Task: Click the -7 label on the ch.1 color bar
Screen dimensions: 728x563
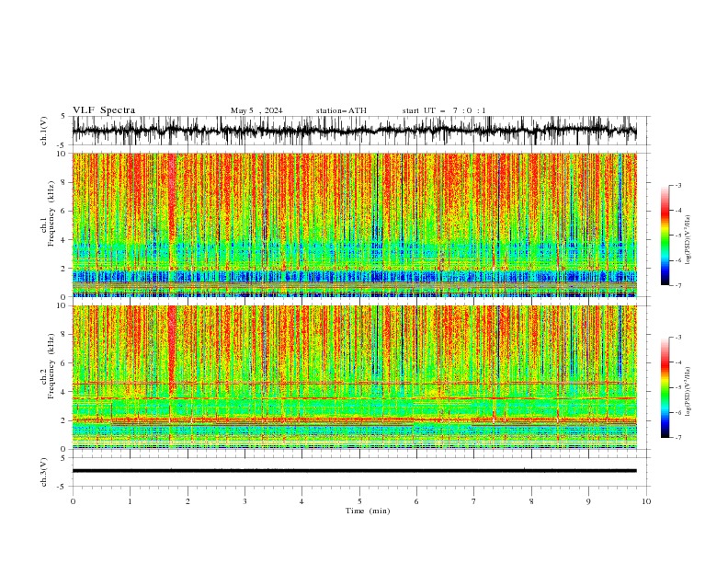Action: point(678,286)
